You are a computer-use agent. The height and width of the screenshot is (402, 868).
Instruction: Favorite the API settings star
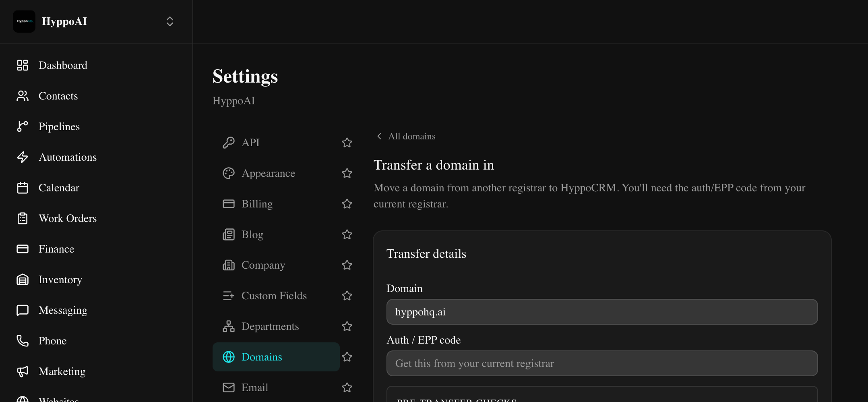click(x=347, y=143)
